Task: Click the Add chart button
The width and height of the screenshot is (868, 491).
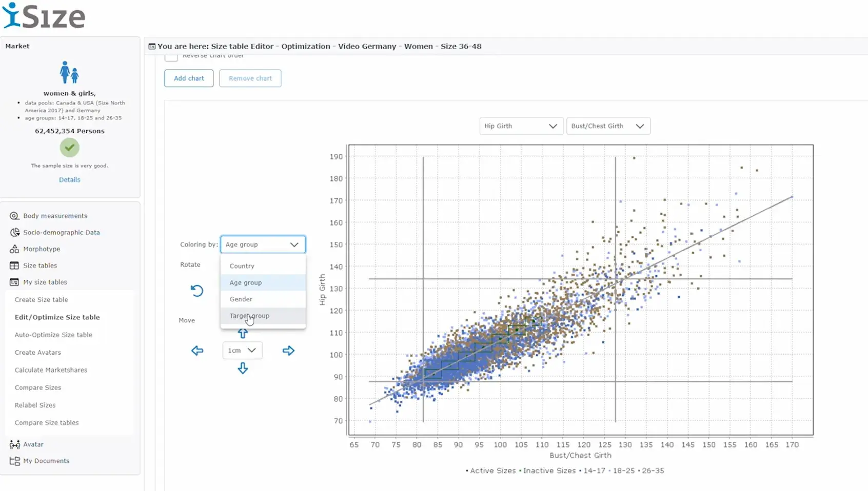Action: point(189,78)
